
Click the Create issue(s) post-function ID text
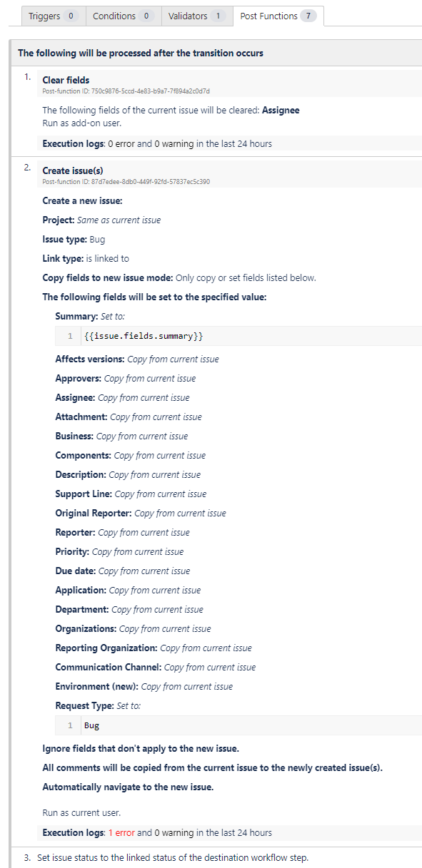coord(126,182)
